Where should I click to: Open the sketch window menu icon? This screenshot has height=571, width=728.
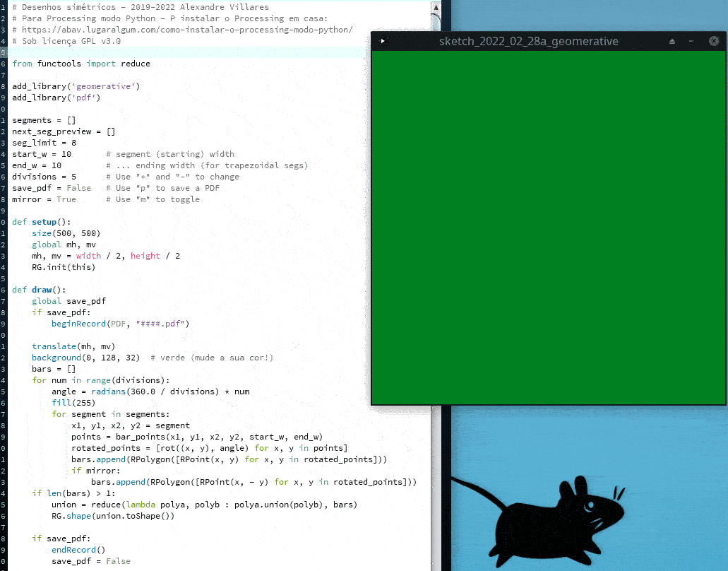(383, 41)
